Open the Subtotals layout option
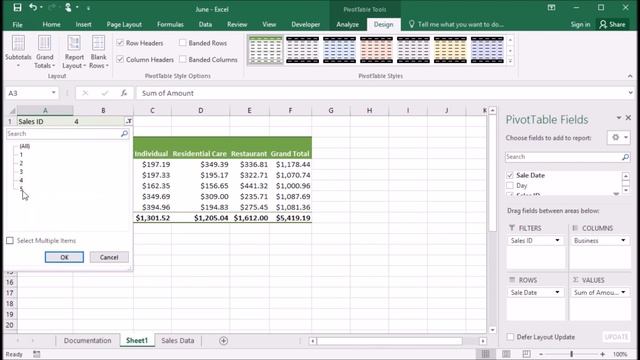640x360 pixels. [x=18, y=52]
